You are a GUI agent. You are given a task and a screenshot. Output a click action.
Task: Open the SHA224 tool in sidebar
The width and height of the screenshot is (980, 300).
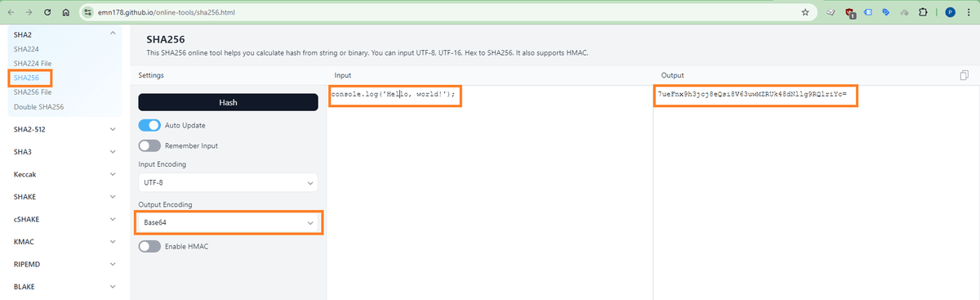tap(26, 49)
